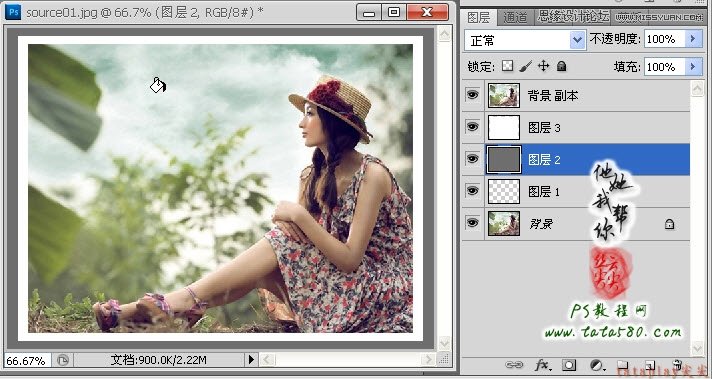Create a new layer
Image resolution: width=712 pixels, height=379 pixels.
click(650, 365)
